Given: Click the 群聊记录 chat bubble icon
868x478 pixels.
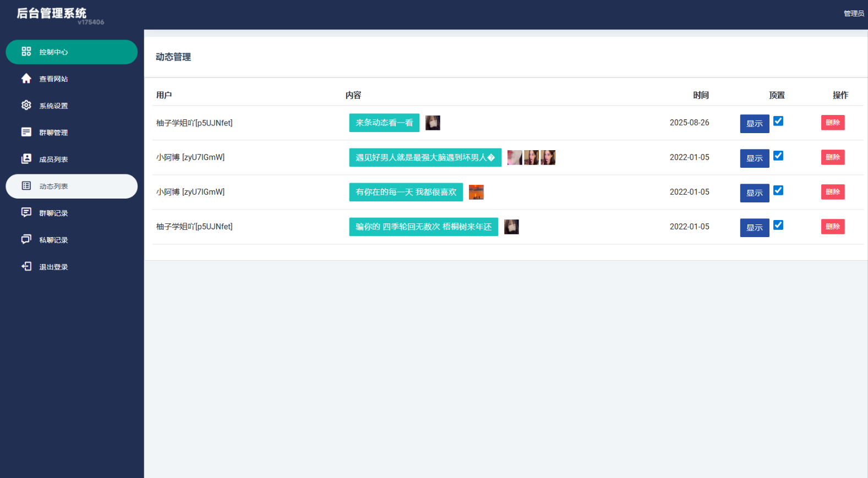Looking at the screenshot, I should [x=26, y=212].
